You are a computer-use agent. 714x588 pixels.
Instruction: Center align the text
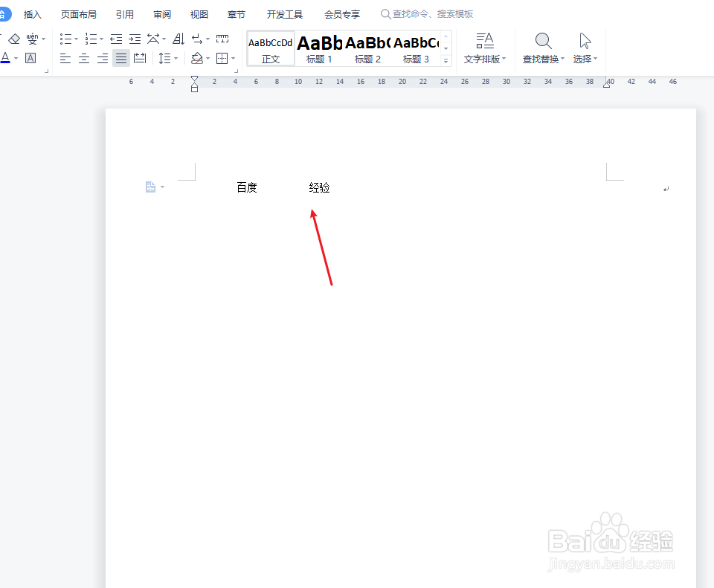point(84,58)
